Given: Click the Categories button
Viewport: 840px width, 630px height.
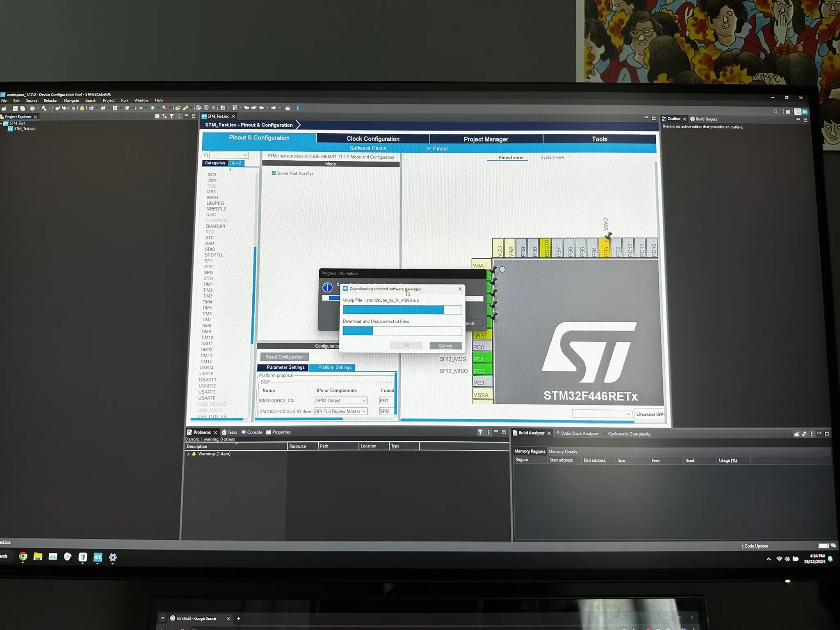Looking at the screenshot, I should pyautogui.click(x=215, y=163).
